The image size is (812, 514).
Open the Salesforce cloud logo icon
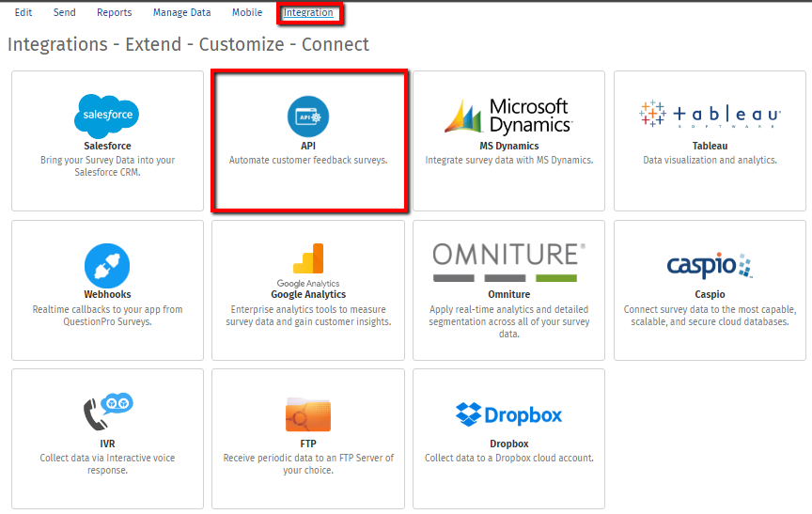tap(107, 116)
